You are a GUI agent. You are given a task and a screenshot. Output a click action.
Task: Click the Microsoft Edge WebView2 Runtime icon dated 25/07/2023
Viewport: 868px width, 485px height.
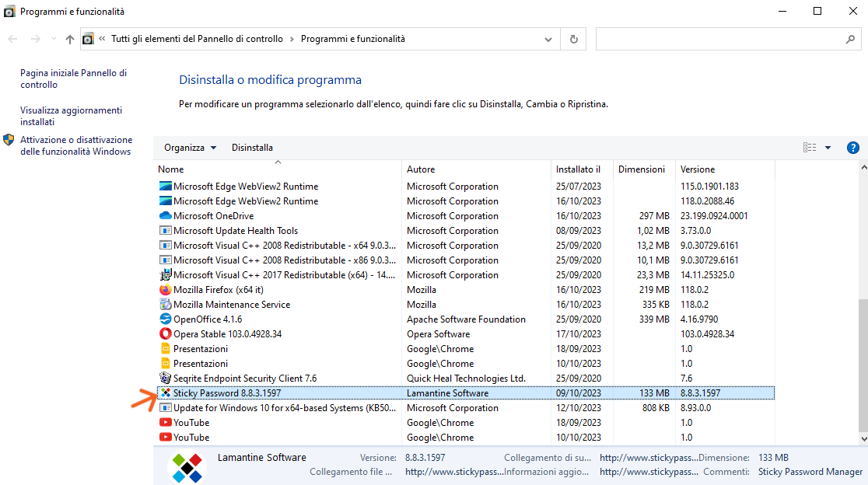[x=165, y=187]
